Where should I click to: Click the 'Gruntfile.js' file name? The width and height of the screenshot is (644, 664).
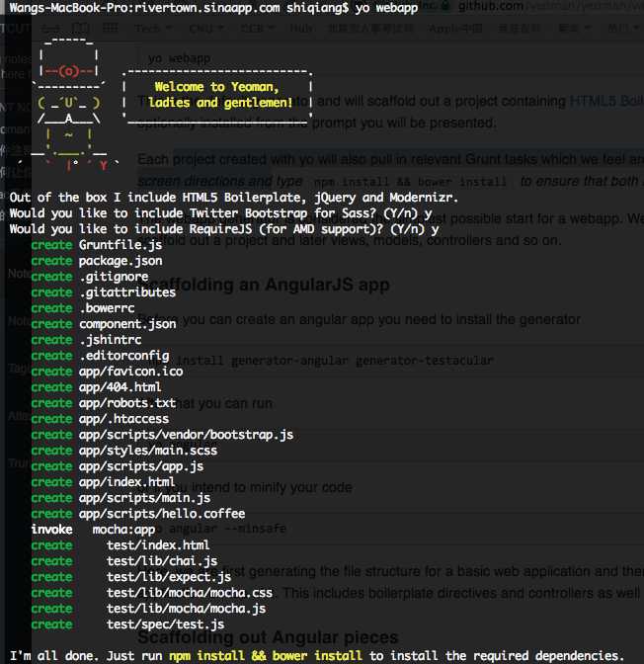pos(121,245)
